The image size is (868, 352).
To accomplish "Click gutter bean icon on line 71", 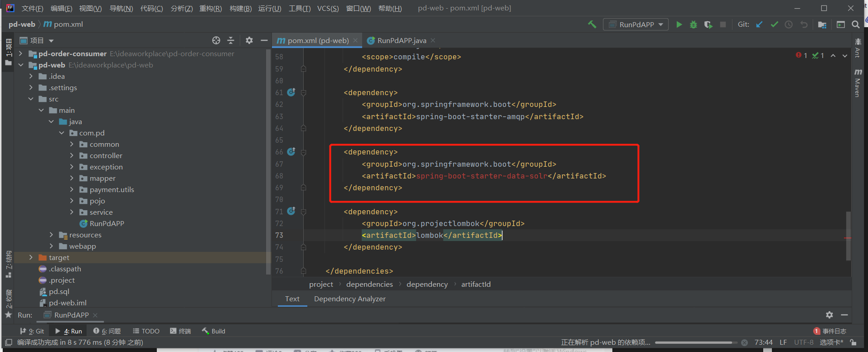I will (291, 211).
